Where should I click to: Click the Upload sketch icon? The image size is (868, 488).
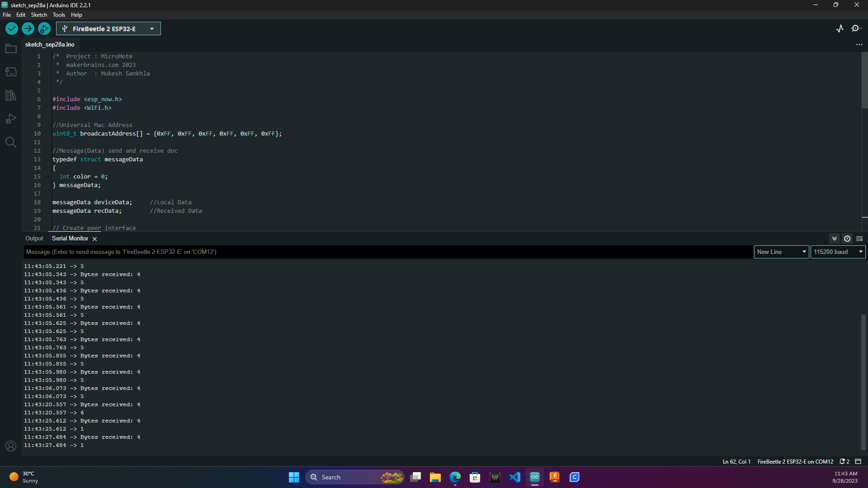[x=28, y=28]
